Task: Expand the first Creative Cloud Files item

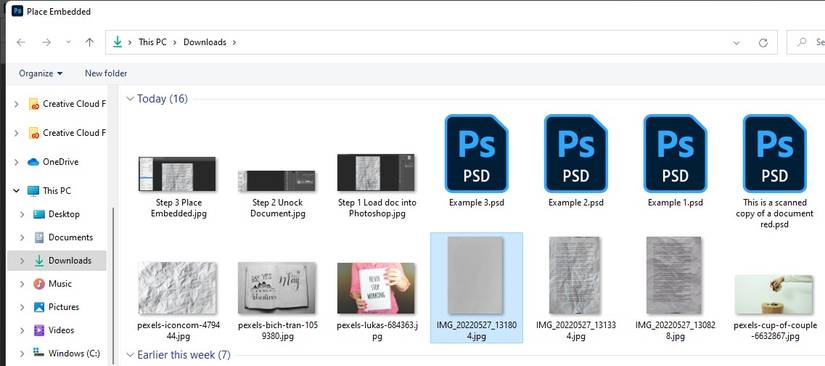Action: (x=16, y=104)
